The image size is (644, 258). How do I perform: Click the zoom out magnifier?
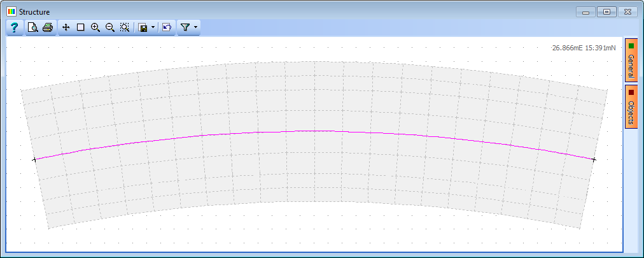[x=109, y=27]
